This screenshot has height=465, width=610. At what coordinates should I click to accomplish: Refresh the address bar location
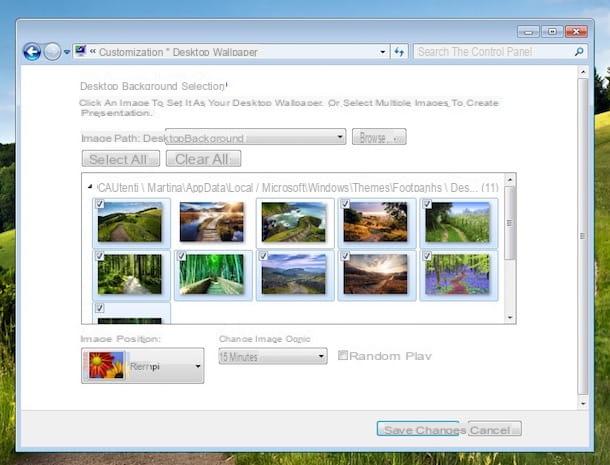click(400, 52)
